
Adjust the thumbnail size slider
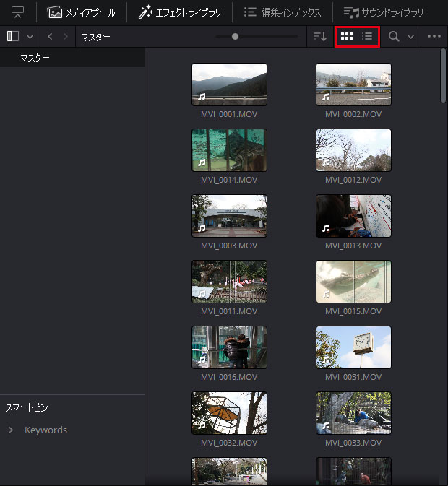[x=235, y=36]
